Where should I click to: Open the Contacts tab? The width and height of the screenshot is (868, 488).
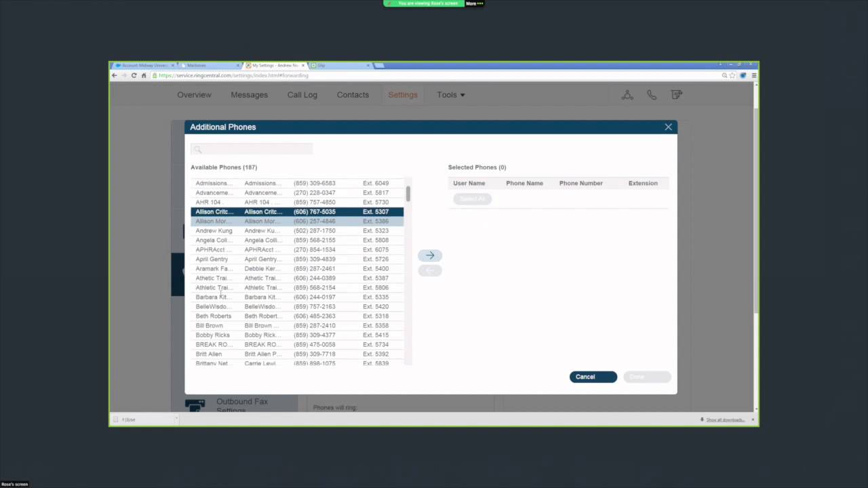click(x=353, y=95)
